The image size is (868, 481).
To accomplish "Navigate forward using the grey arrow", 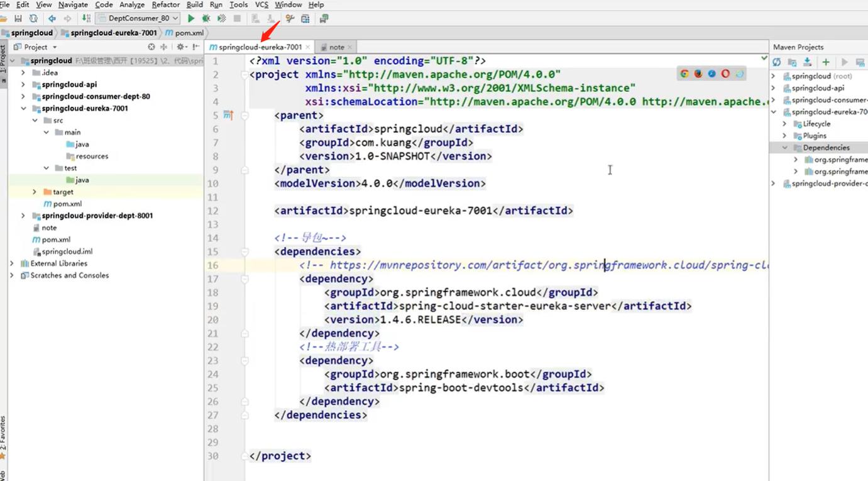I will pyautogui.click(x=68, y=19).
